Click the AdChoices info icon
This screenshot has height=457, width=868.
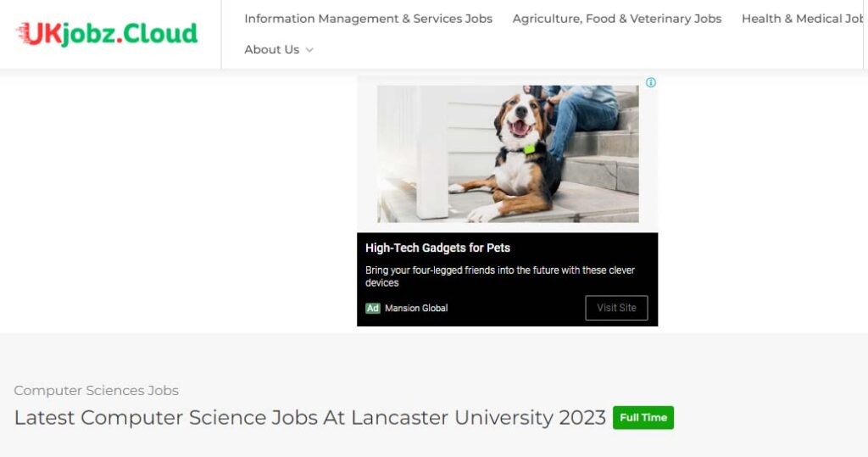pyautogui.click(x=651, y=83)
